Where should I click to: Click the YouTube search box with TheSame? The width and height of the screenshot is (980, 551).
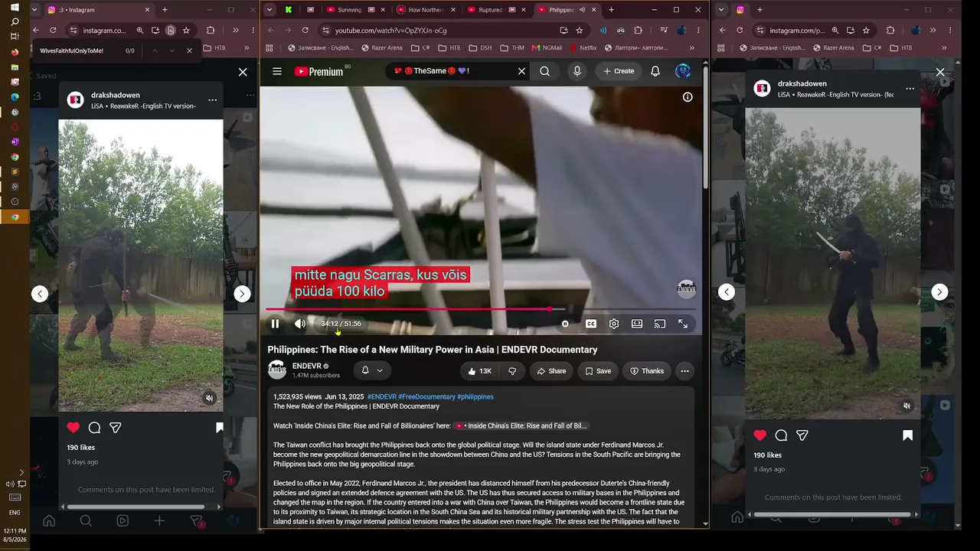(452, 71)
